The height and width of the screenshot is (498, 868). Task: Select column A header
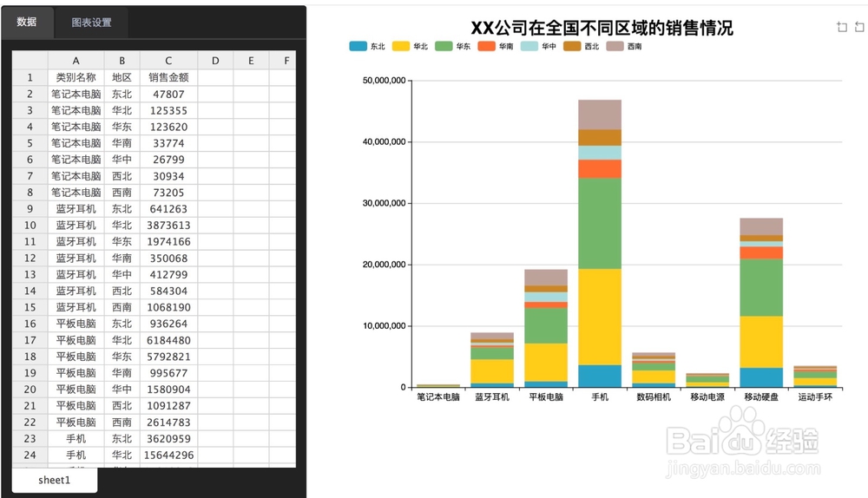(76, 61)
